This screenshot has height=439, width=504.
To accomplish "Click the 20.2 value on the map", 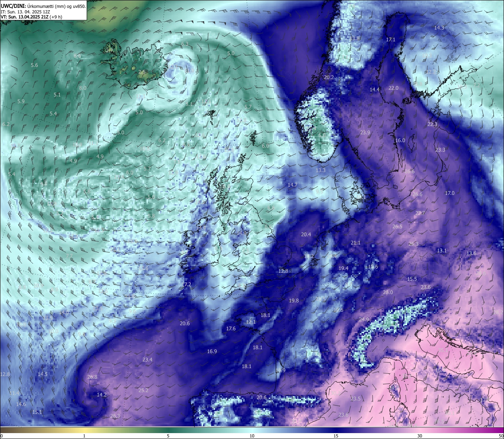I will 329,78.
